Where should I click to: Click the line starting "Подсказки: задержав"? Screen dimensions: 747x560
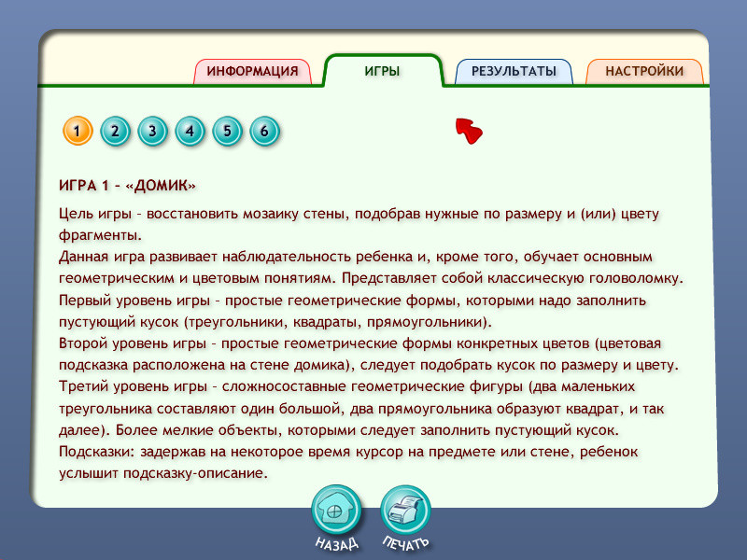(x=348, y=452)
